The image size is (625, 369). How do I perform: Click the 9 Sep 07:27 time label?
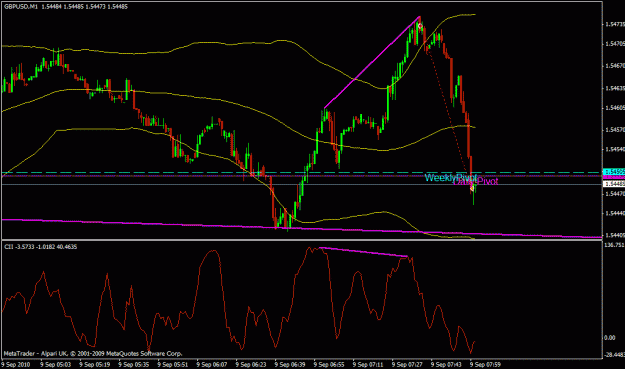point(407,365)
